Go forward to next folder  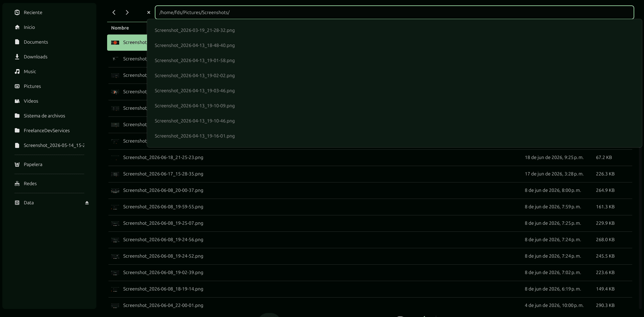click(x=127, y=12)
